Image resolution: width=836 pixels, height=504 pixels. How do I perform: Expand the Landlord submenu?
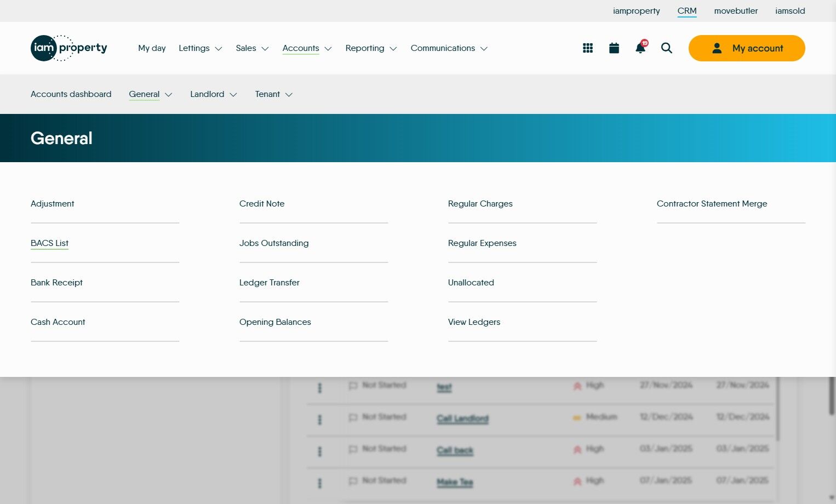(214, 94)
